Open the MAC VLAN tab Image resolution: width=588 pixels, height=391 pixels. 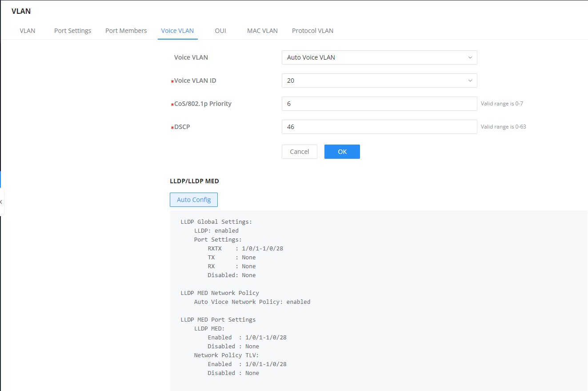(x=262, y=31)
